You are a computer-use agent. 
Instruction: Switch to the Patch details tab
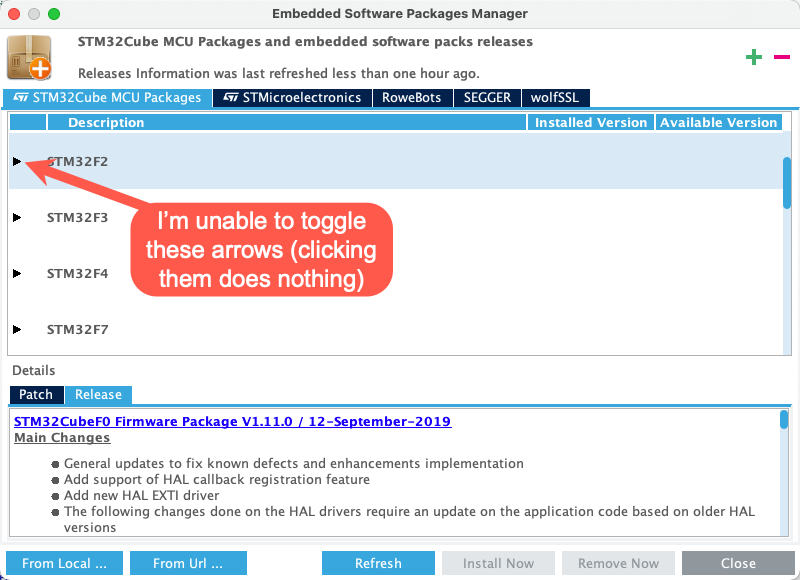pyautogui.click(x=36, y=395)
